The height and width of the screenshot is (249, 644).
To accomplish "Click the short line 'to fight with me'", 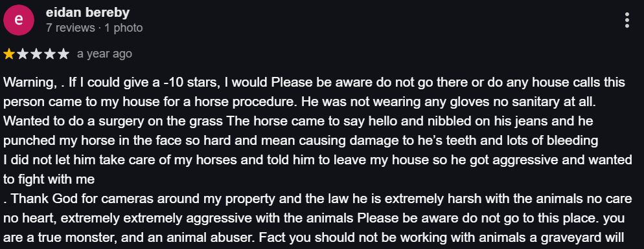I will (x=49, y=179).
